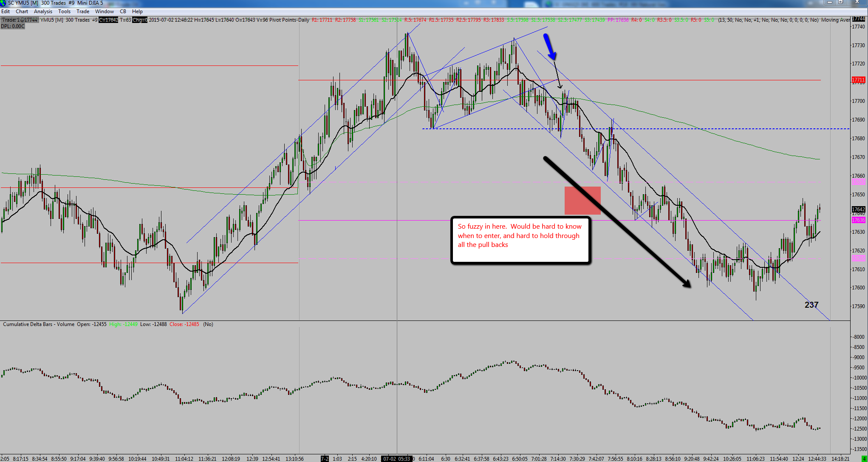Click the 6:11:04 time axis label
868x462 pixels.
pyautogui.click(x=426, y=459)
